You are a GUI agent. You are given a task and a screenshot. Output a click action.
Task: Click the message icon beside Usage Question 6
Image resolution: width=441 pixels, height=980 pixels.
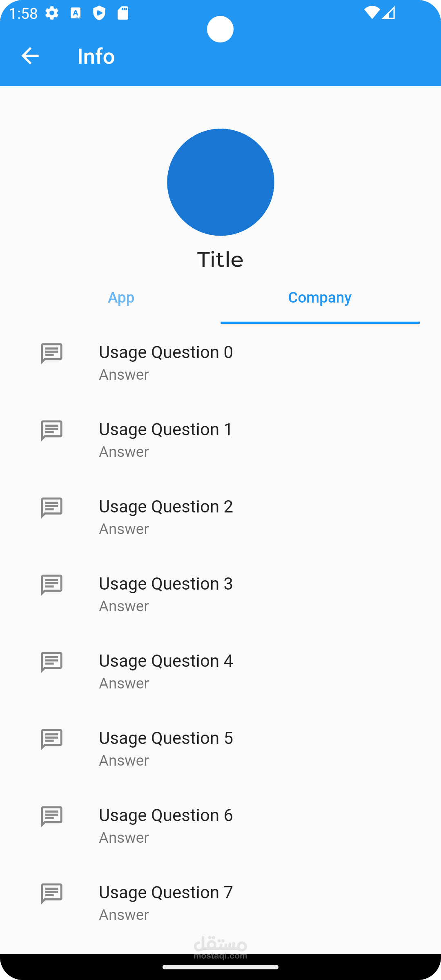(51, 816)
